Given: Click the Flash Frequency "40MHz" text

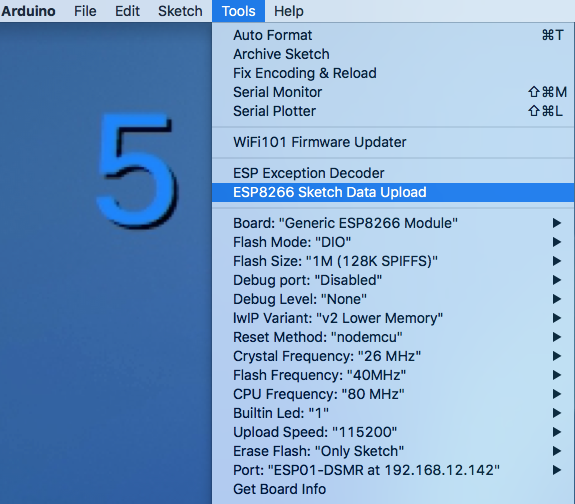Looking at the screenshot, I should coord(319,375).
